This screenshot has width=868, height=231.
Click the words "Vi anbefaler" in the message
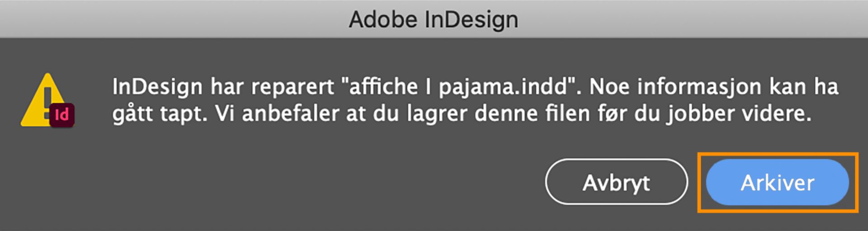[277, 114]
